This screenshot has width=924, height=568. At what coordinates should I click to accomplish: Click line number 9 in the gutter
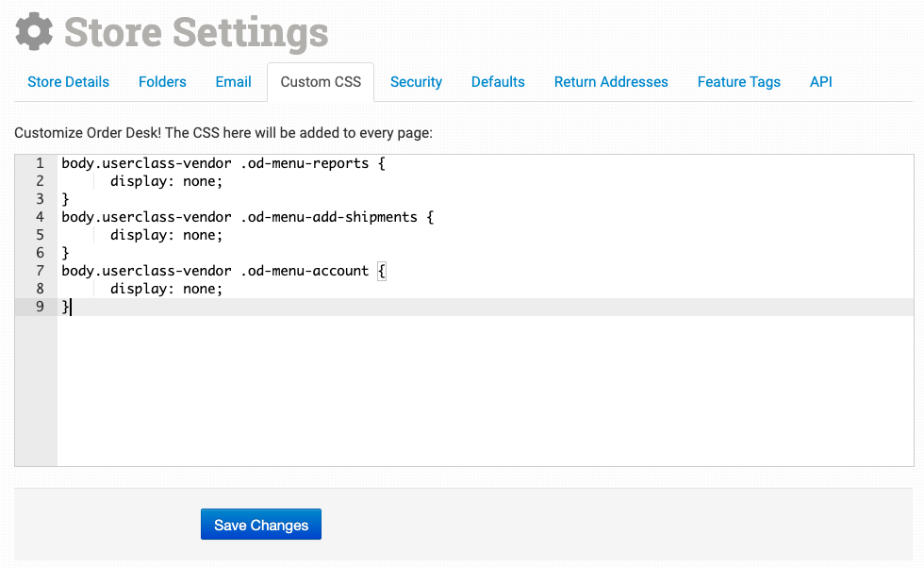click(x=39, y=307)
